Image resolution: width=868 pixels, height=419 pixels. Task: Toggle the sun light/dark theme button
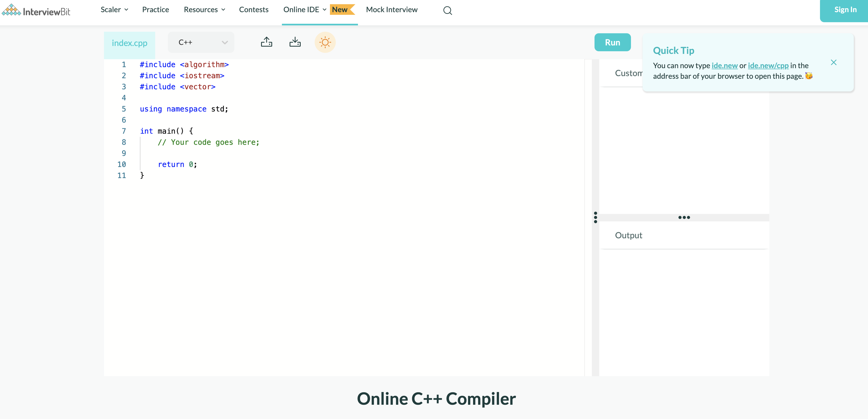coord(325,42)
